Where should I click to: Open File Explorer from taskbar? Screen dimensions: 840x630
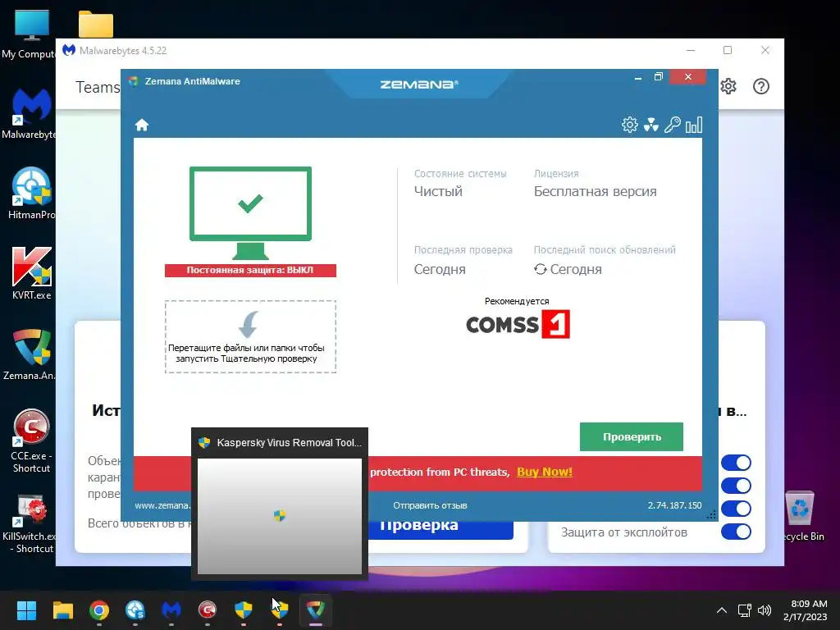coord(62,610)
